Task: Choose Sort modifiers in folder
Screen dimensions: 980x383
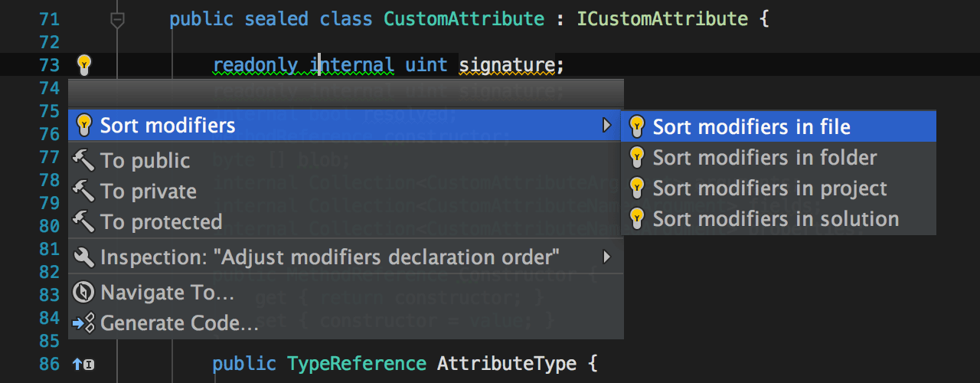Action: coord(779,157)
